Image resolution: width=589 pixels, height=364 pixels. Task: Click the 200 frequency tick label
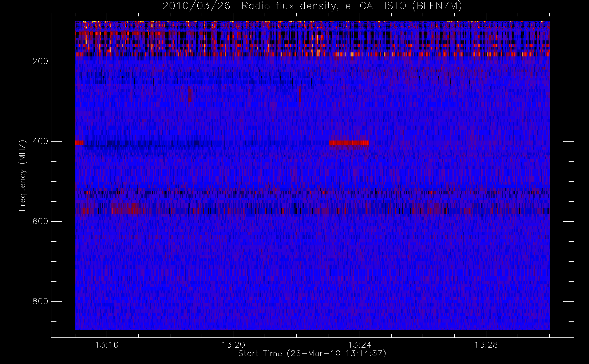tap(40, 61)
